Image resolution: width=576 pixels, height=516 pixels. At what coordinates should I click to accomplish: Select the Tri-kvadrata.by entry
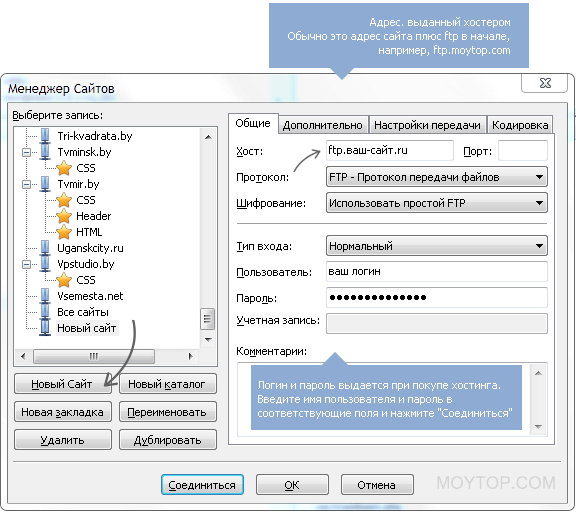pyautogui.click(x=95, y=136)
